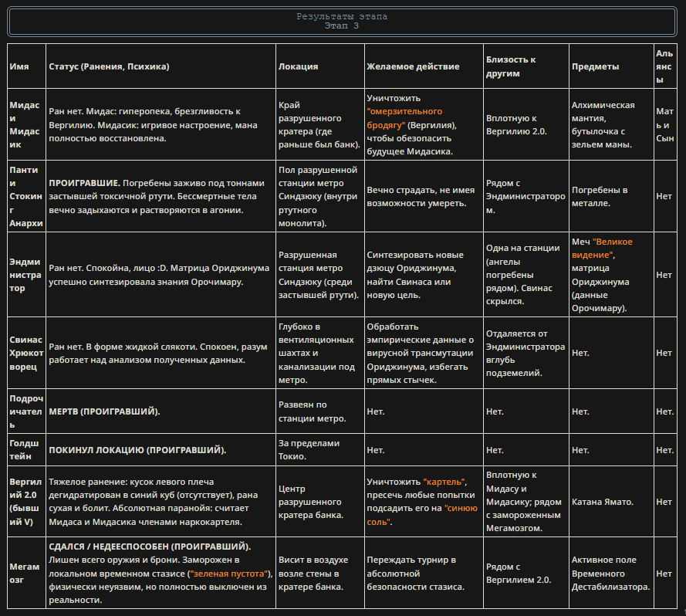The image size is (686, 616).
Task: Select the 'Свинас Хрюкотворец' name cell
Action: coord(27,353)
